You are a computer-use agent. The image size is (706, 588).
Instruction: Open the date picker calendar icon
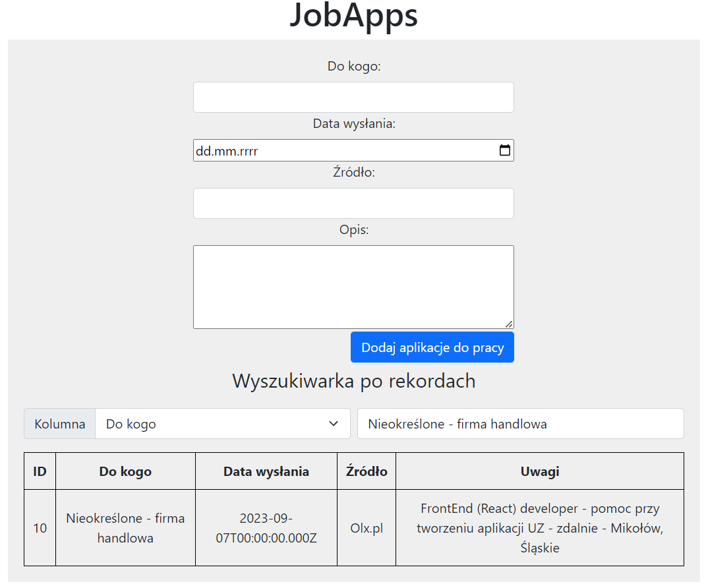coord(504,150)
